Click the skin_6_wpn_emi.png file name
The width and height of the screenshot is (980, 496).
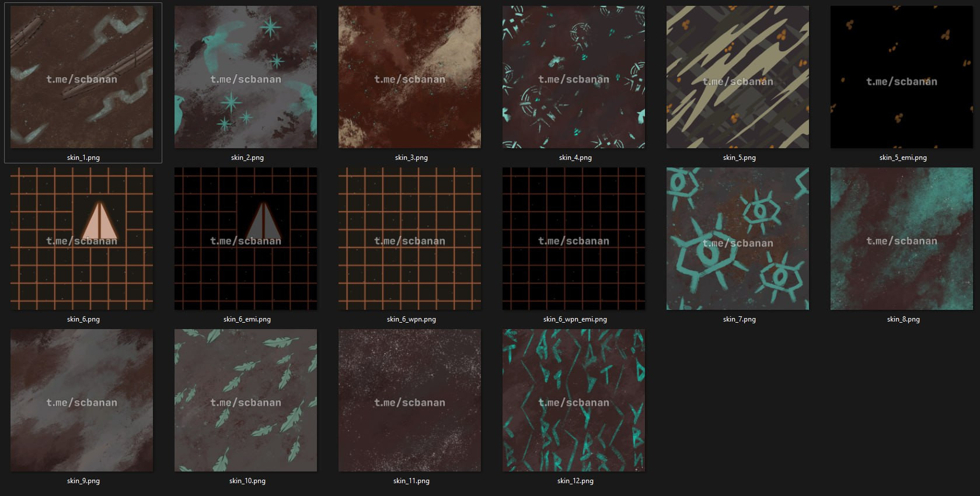pos(575,319)
